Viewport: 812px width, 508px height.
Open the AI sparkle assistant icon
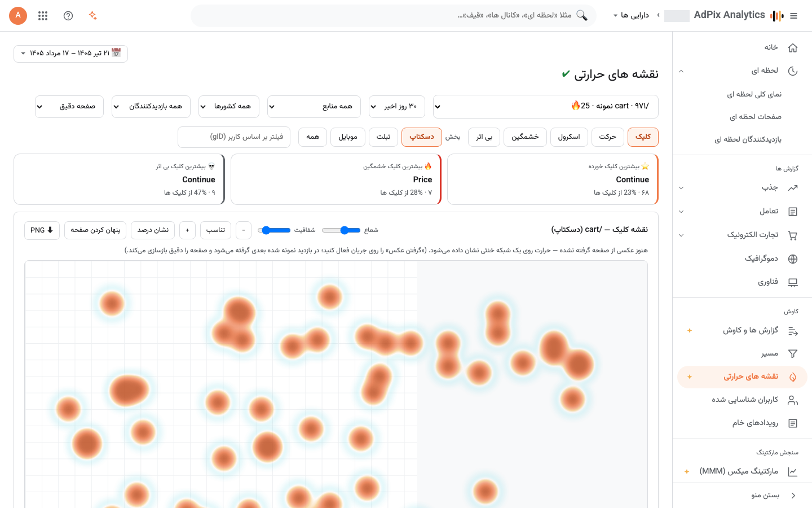93,16
